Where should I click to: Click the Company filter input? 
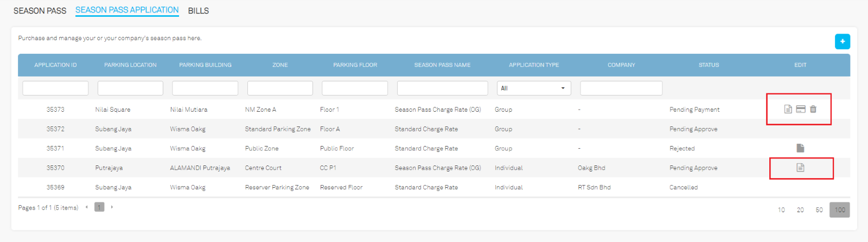tap(621, 88)
